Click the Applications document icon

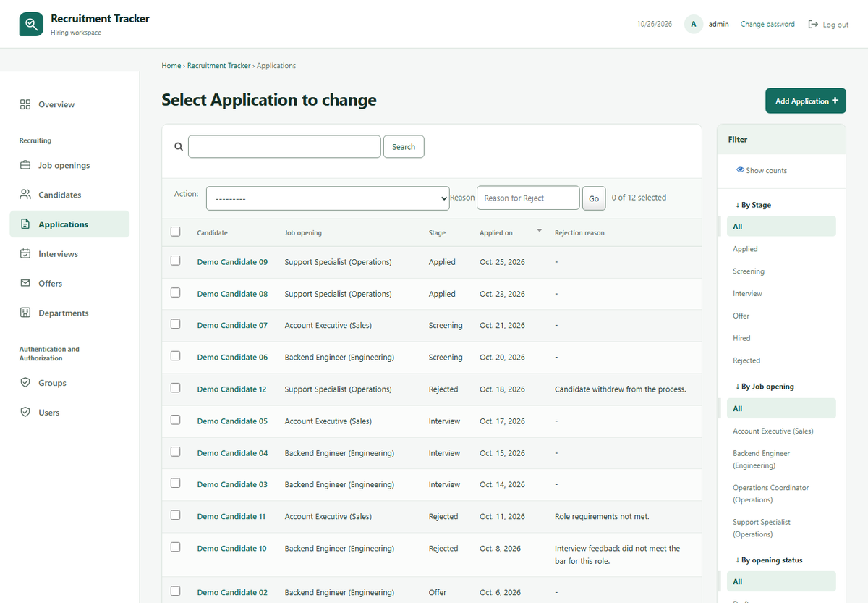[x=25, y=224]
